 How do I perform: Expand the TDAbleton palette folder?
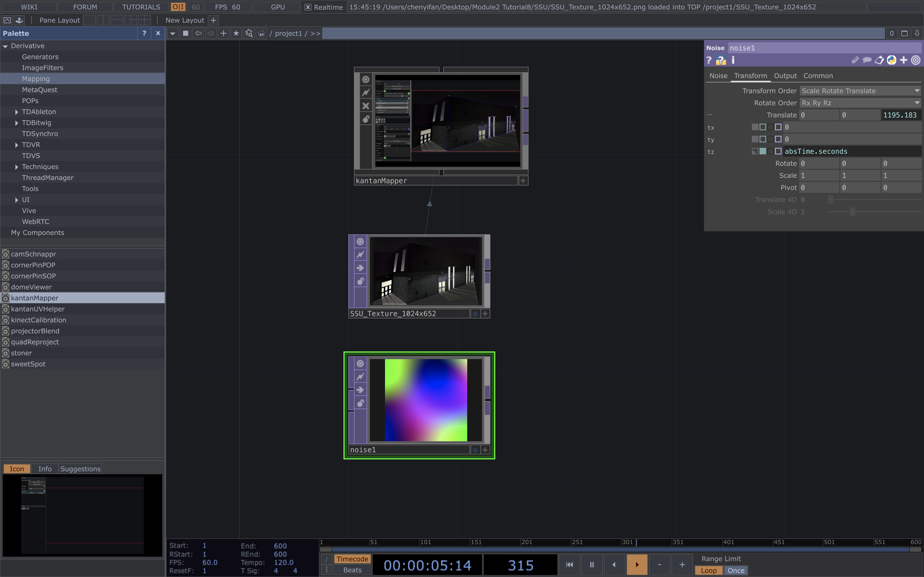(16, 112)
